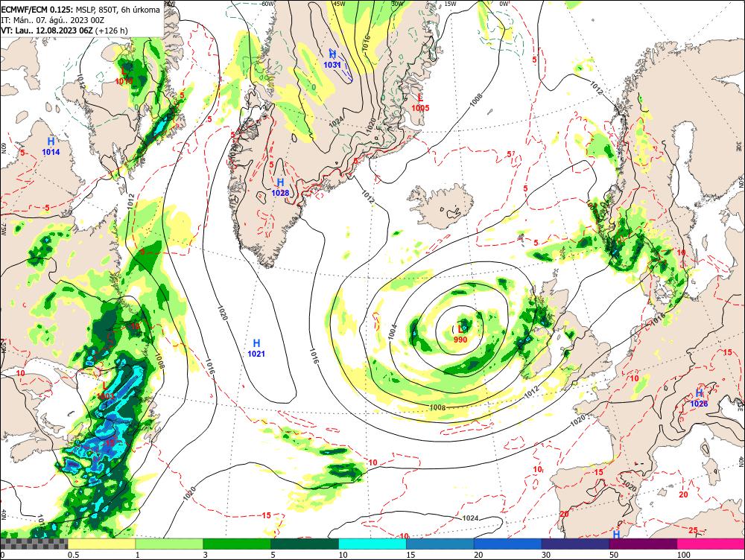Click the header line 'ECMWF/ECM 0.125: MSLP, 850T, 6h úrkoma'

coord(80,10)
